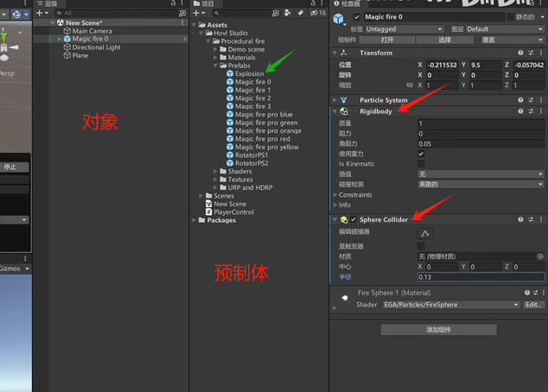
Task: Open Sphere Collider more options menu
Action: click(541, 219)
